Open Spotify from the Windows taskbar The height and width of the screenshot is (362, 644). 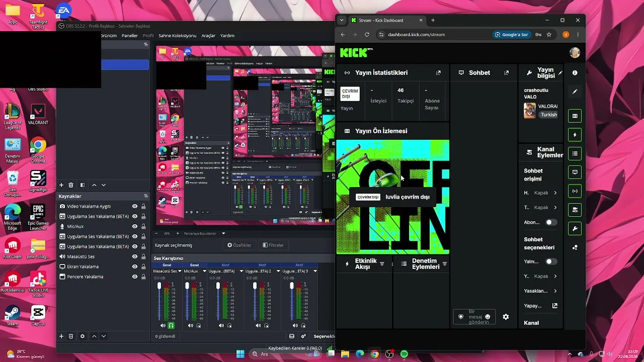coord(404,354)
